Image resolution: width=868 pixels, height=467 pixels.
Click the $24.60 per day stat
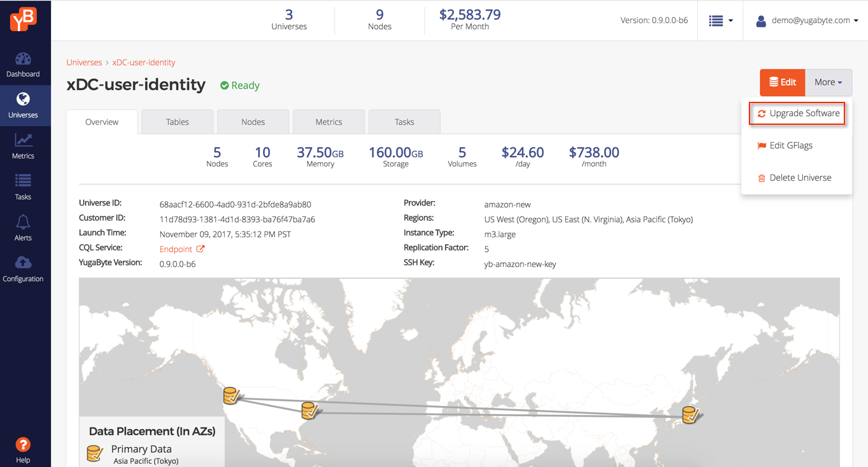pyautogui.click(x=522, y=156)
